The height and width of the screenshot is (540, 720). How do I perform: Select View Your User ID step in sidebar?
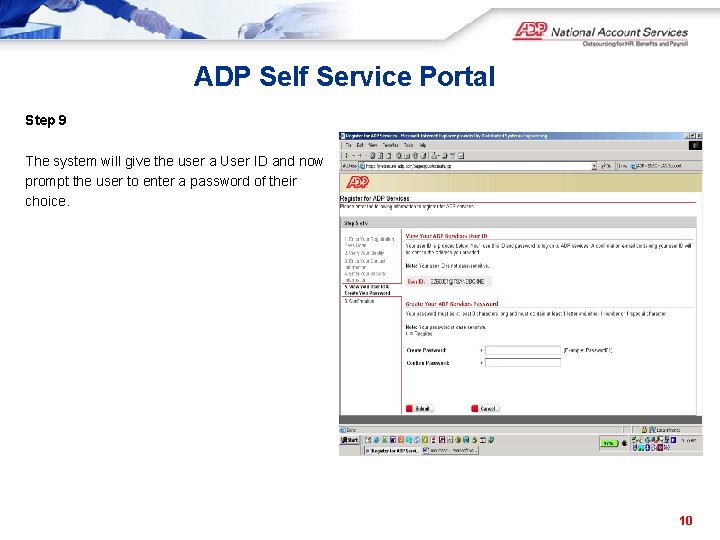click(x=367, y=290)
